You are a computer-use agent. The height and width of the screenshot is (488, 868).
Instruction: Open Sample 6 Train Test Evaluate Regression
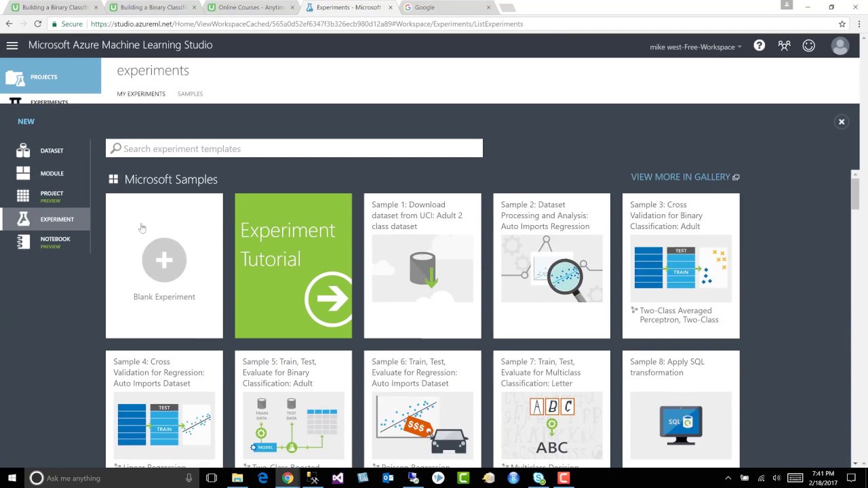point(422,409)
